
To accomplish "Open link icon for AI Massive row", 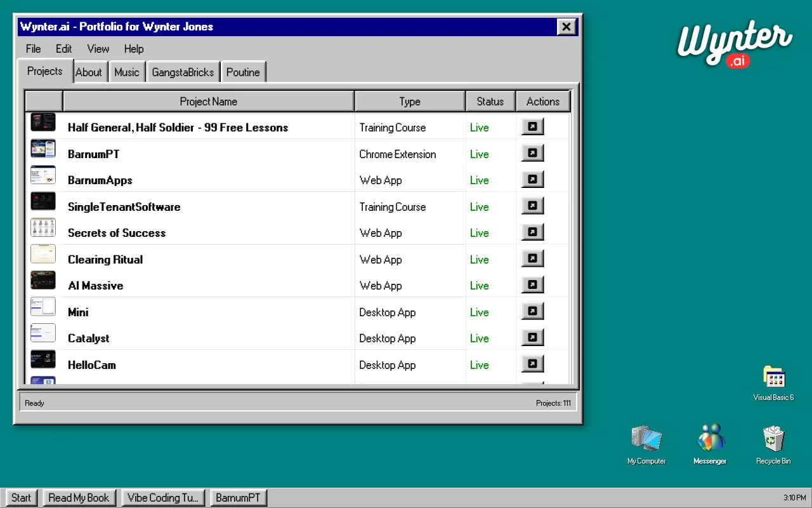I will point(532,285).
